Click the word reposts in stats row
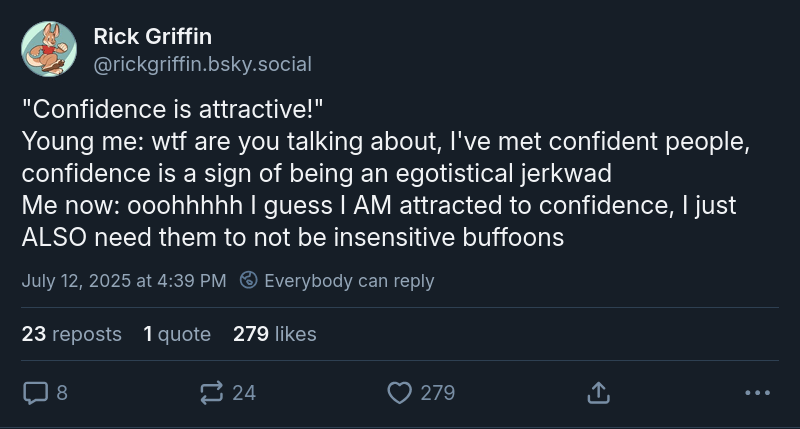This screenshot has width=800, height=429. point(87,334)
